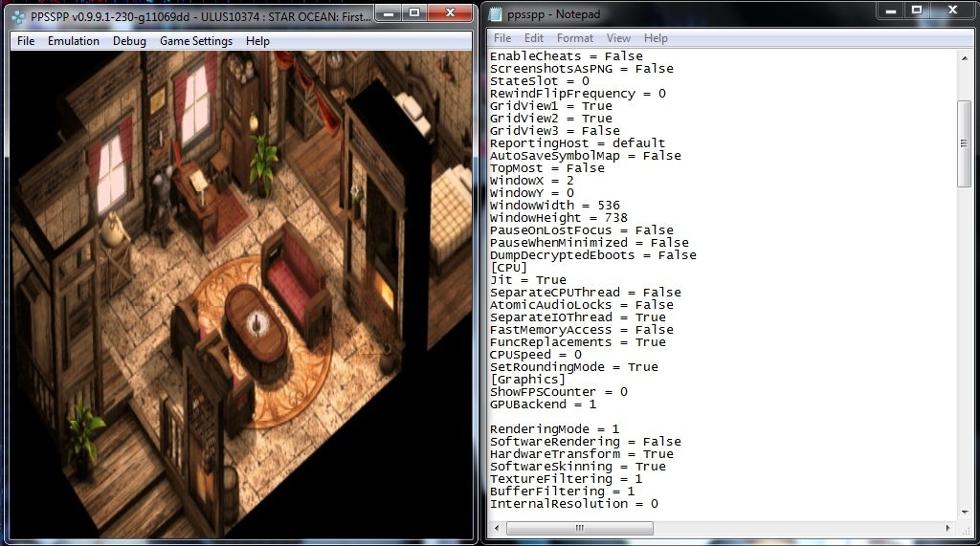
Task: Click Notepad's vertical scrollbar down arrow
Action: pos(965,512)
